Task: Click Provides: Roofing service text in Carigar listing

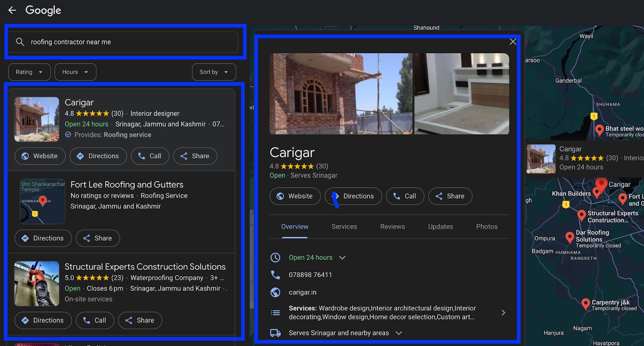Action: 113,135
